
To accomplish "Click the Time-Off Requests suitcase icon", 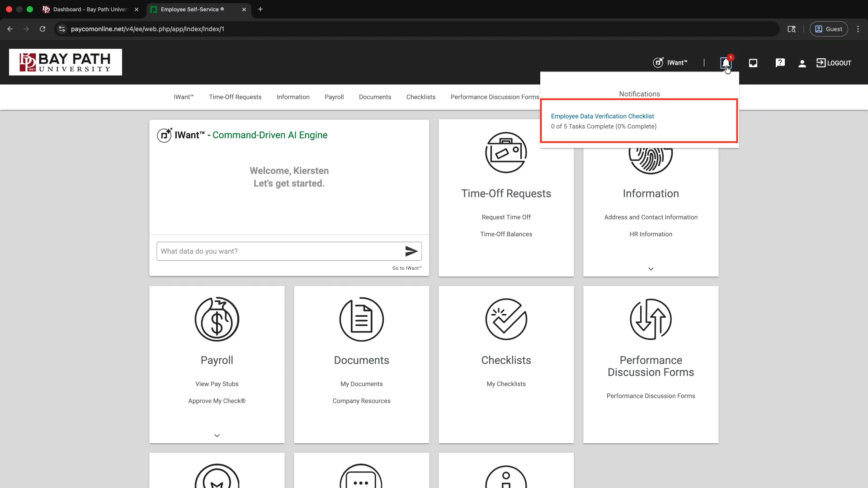I will pyautogui.click(x=506, y=152).
